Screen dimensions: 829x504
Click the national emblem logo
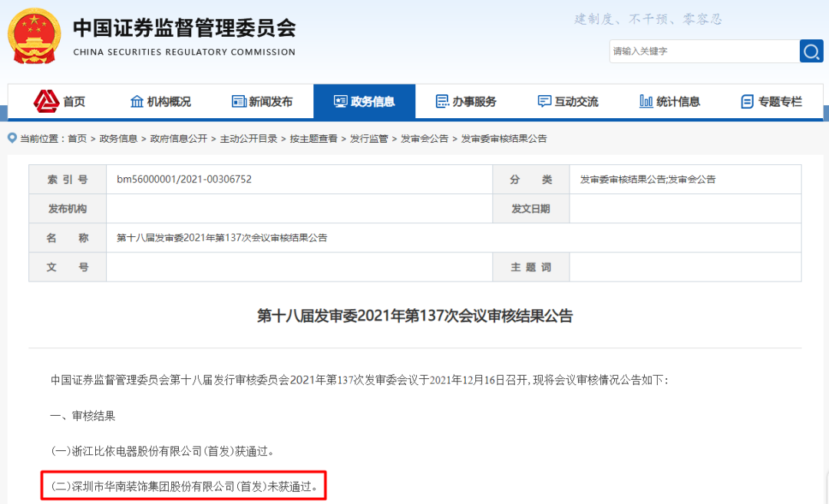[x=35, y=37]
